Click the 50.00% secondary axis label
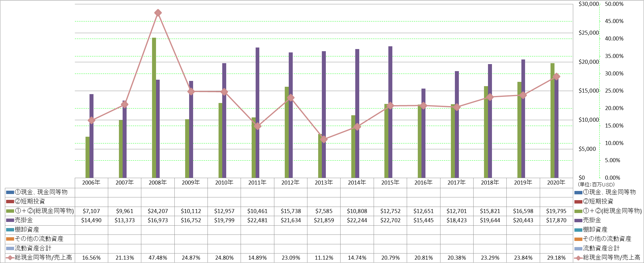 614,4
